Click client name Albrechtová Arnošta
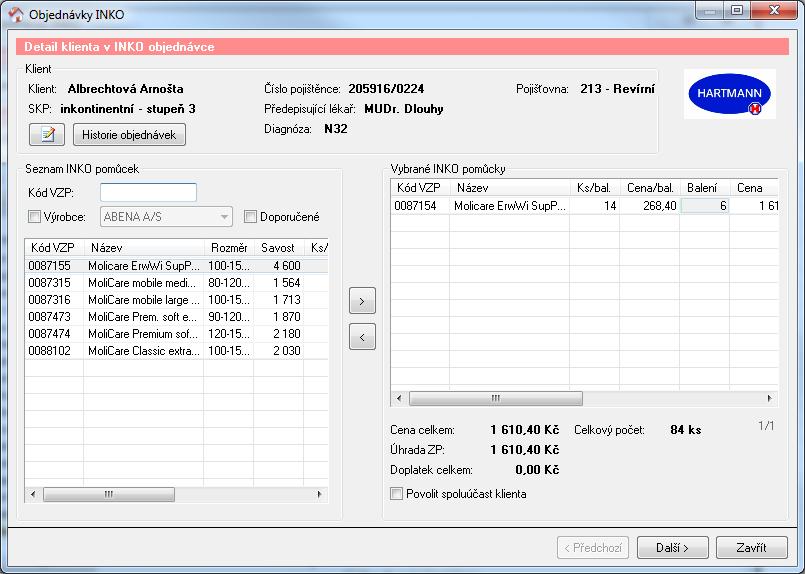 tap(125, 89)
